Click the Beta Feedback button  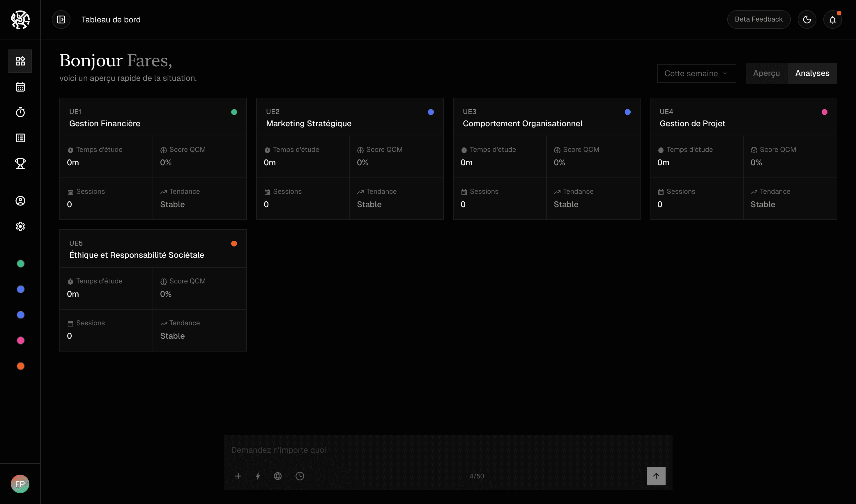[759, 19]
